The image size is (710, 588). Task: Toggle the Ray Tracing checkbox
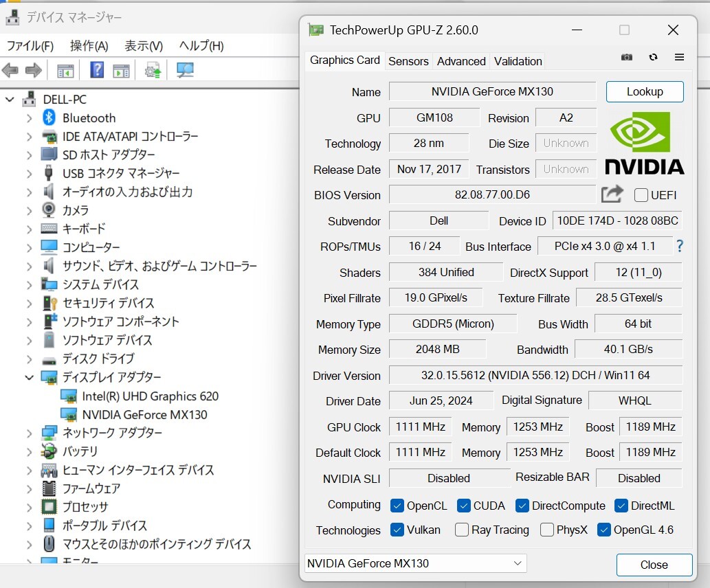[x=462, y=530]
